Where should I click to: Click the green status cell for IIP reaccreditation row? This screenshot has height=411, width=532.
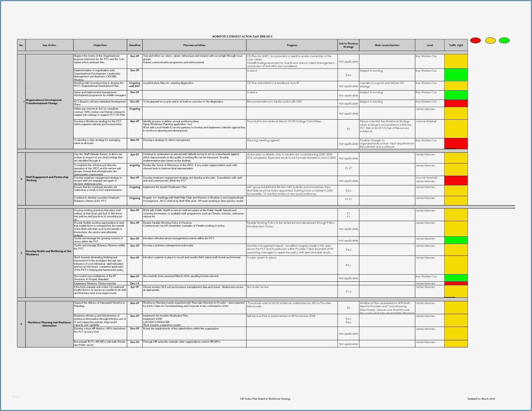(456, 278)
